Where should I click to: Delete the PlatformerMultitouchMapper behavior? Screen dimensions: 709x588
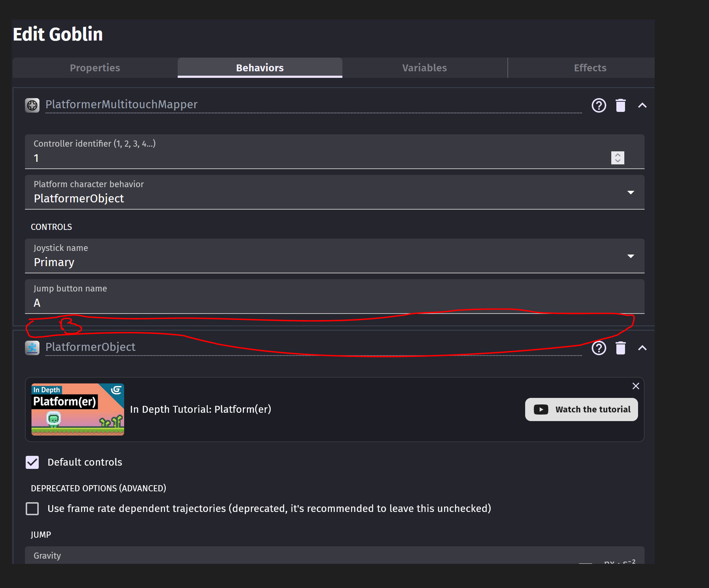[621, 105]
